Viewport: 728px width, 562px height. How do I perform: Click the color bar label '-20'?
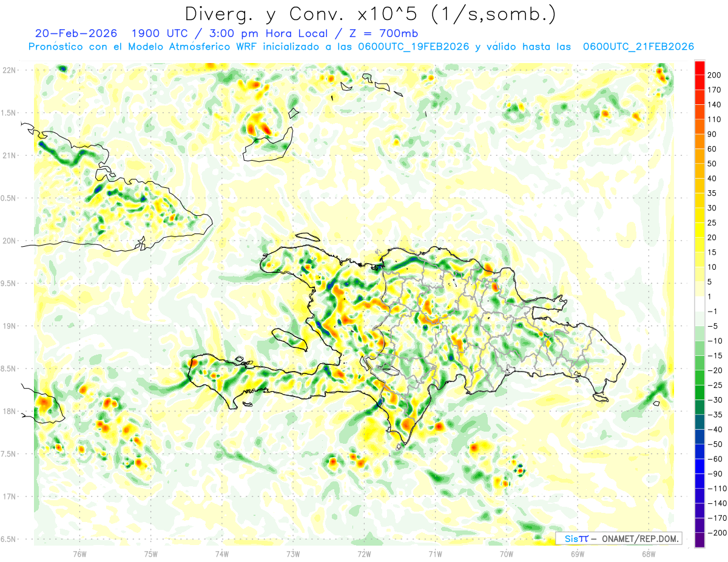[715, 370]
